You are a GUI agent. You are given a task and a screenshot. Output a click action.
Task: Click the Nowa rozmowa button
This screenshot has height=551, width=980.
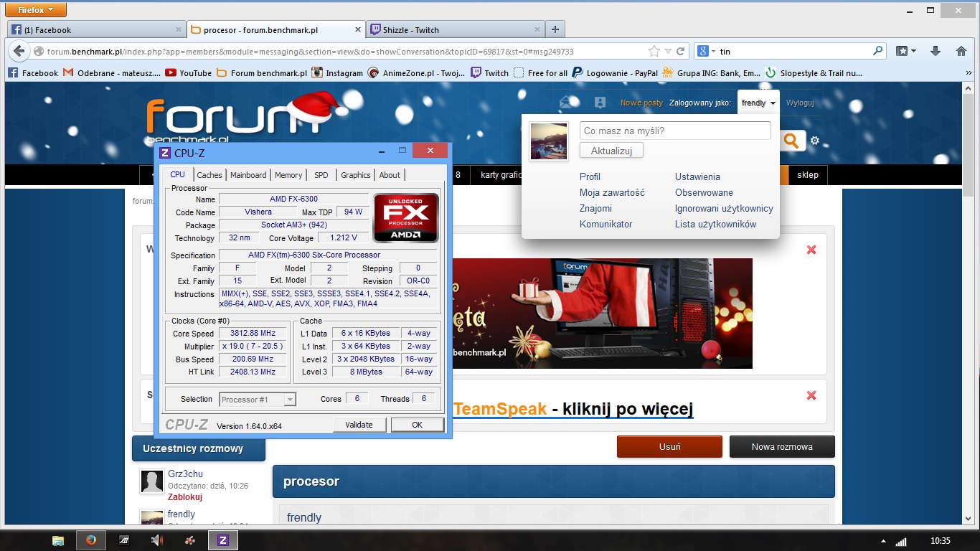(782, 446)
